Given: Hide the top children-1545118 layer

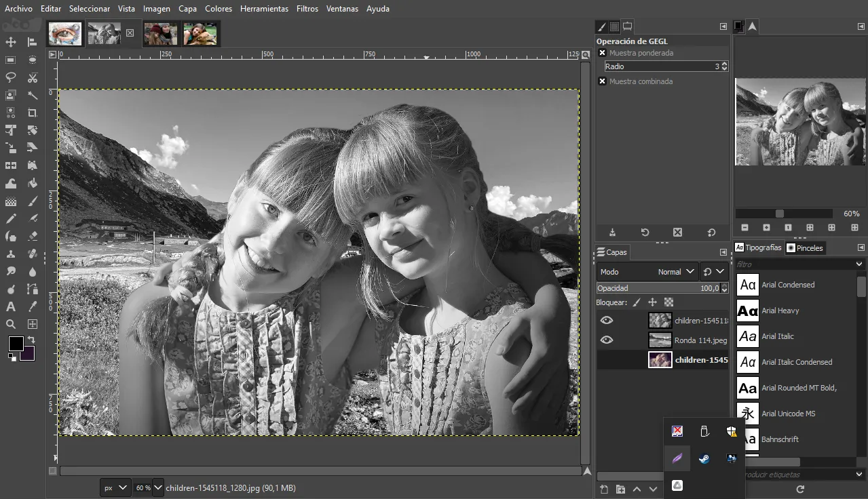Looking at the screenshot, I should point(607,321).
